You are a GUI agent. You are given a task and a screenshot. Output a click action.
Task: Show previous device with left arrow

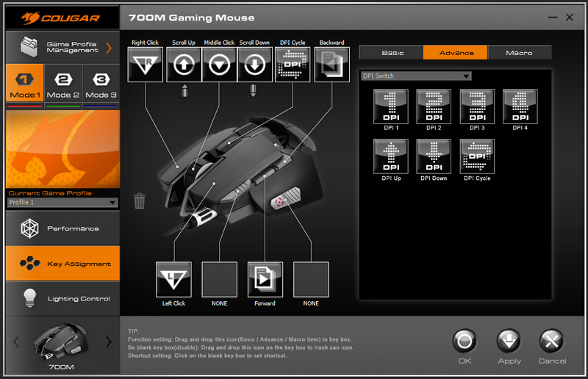[16, 342]
